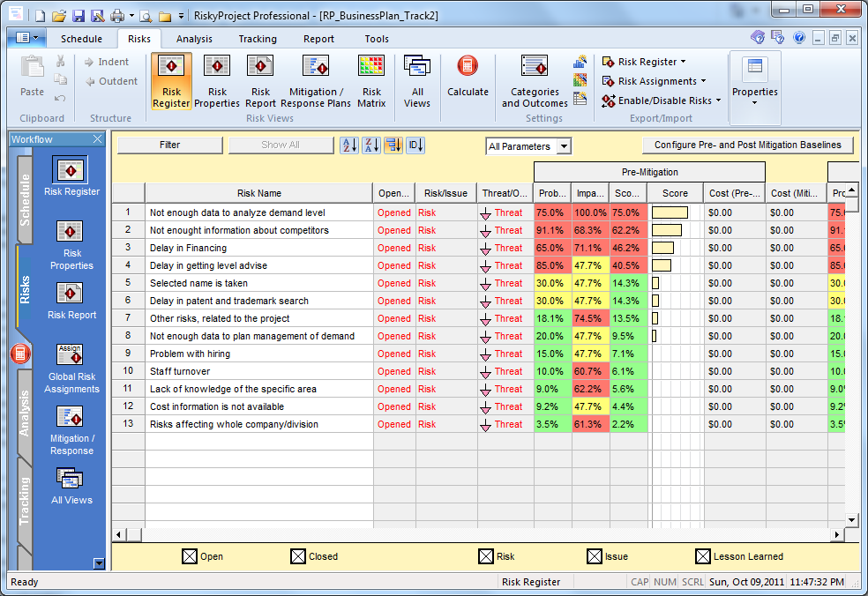Open a project file with the folder icon
Image resolution: width=868 pixels, height=596 pixels.
59,16
